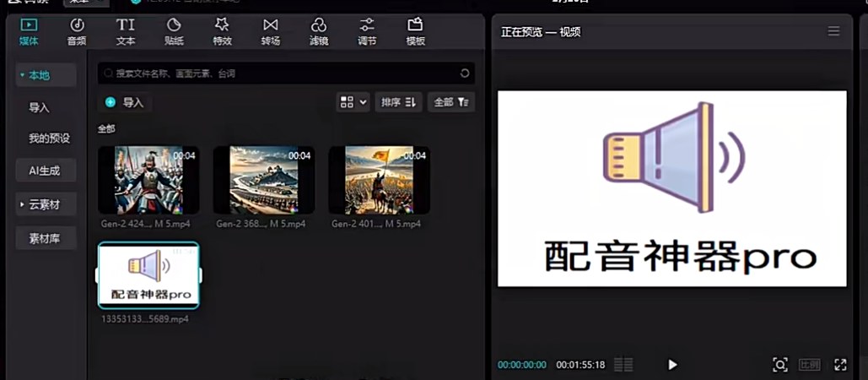Open the 排序 sort menu
This screenshot has height=380, width=868.
coord(398,102)
